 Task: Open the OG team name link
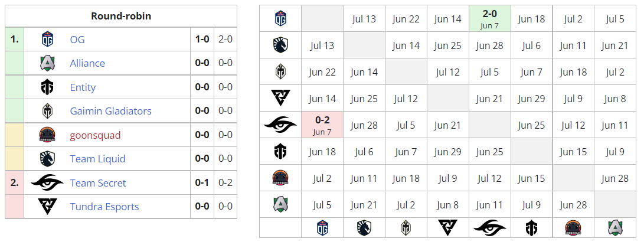coord(77,40)
